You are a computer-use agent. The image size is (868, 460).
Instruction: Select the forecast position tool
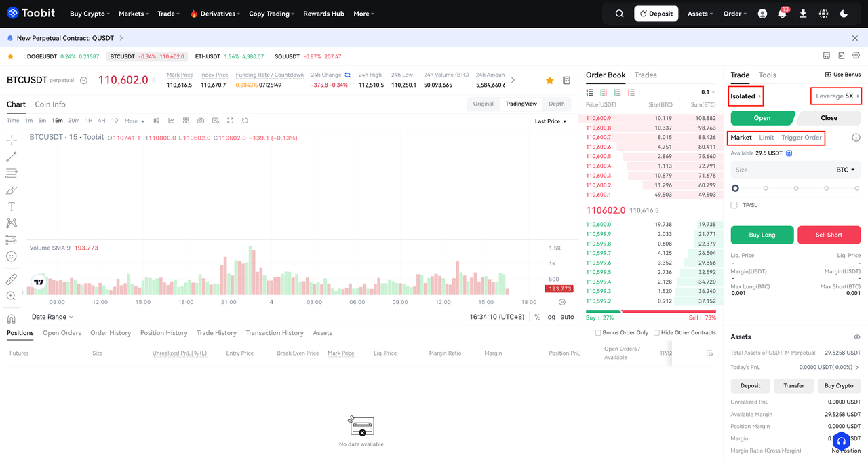[12, 240]
